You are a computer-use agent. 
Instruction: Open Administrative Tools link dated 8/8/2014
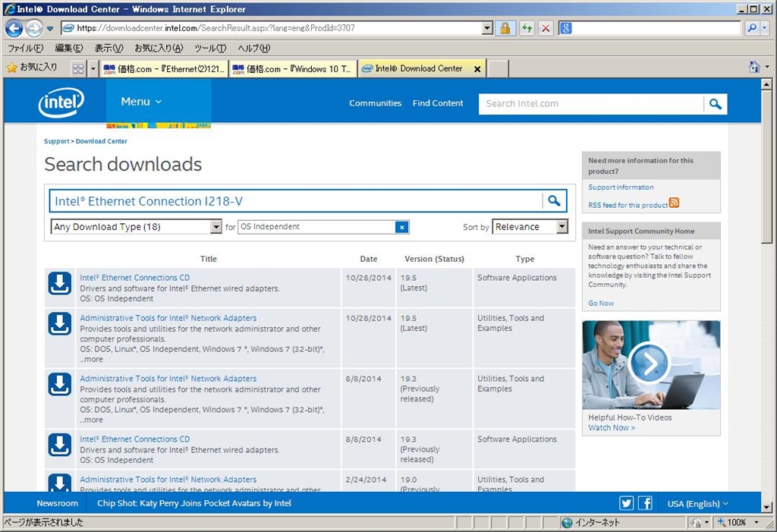pyautogui.click(x=168, y=379)
